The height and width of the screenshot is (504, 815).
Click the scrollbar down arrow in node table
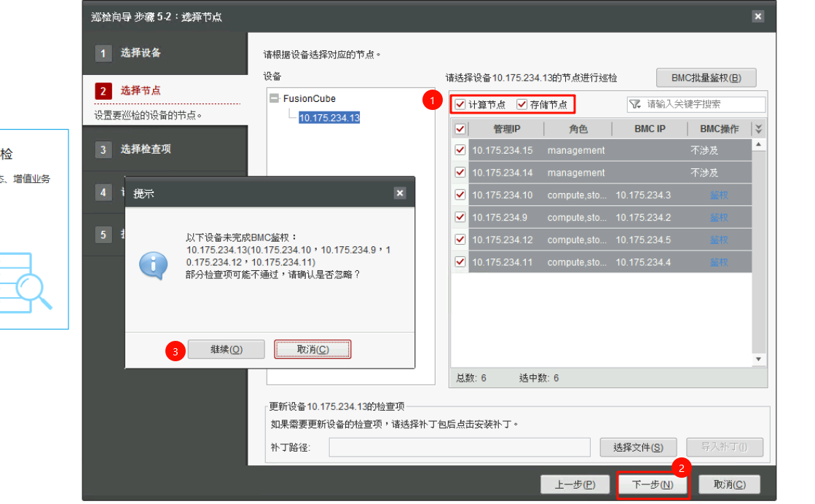tap(758, 359)
